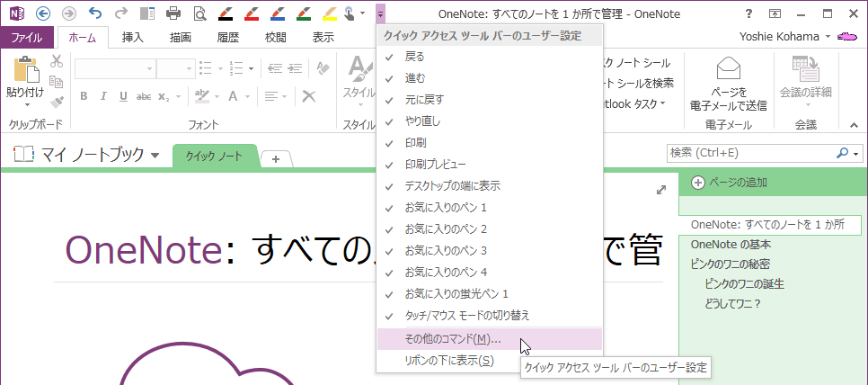Select the black favorite pen icon

coord(226,13)
